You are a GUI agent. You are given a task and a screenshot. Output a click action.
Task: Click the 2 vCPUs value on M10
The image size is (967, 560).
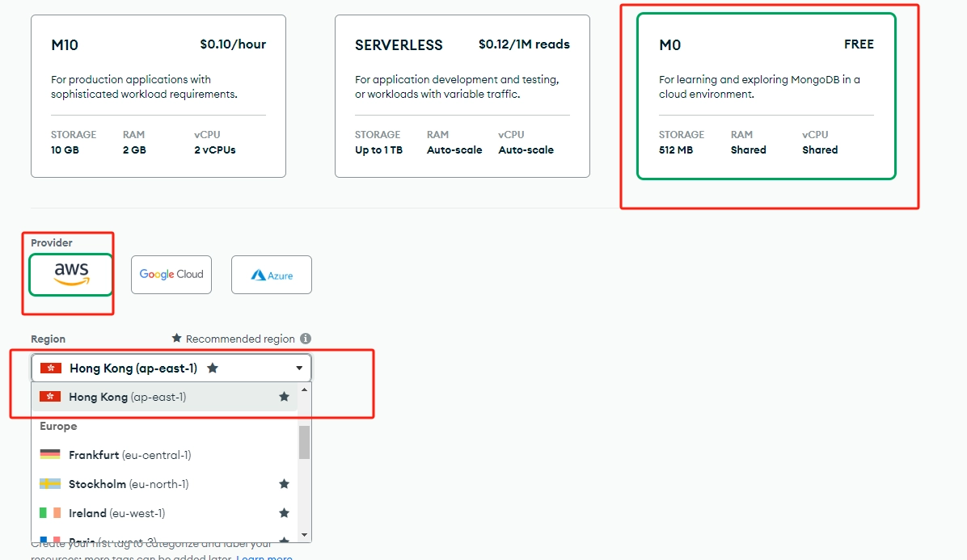pyautogui.click(x=214, y=149)
